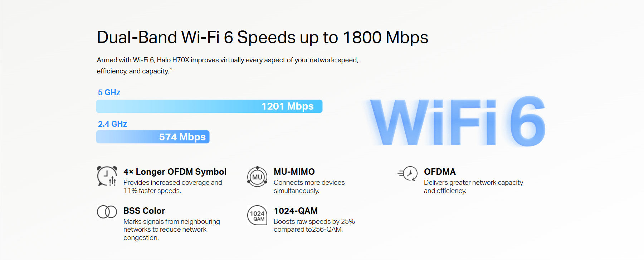This screenshot has height=260, width=644.
Task: Click the 2.4 GHz band label
Action: [x=112, y=124]
